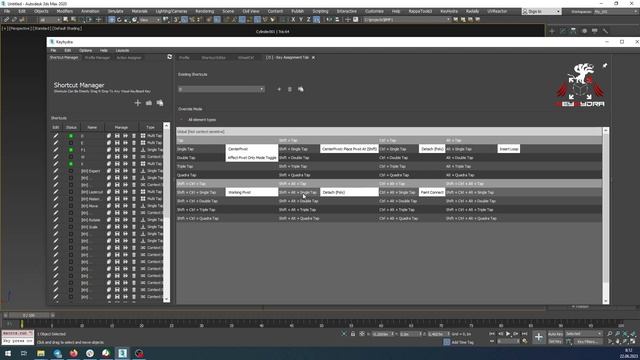This screenshot has width=640, height=360.
Task: Open the Selected key filter dropdown
Action: [583, 334]
